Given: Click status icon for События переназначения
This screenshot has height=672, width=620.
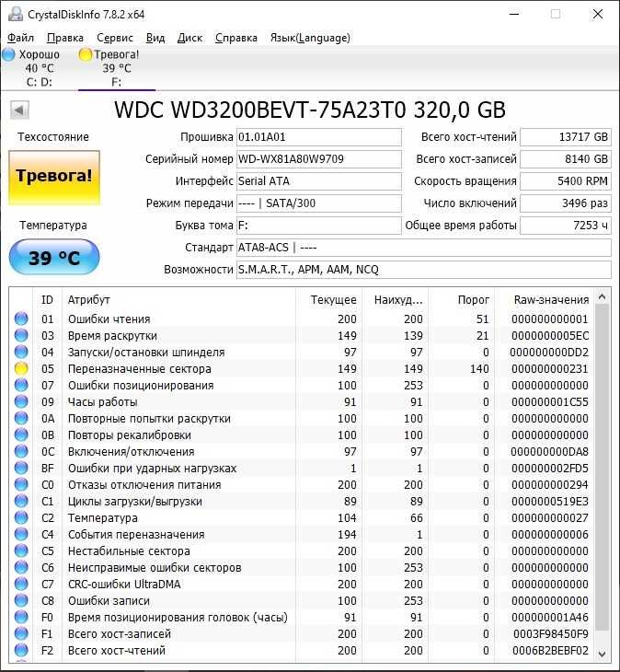Looking at the screenshot, I should (21, 534).
